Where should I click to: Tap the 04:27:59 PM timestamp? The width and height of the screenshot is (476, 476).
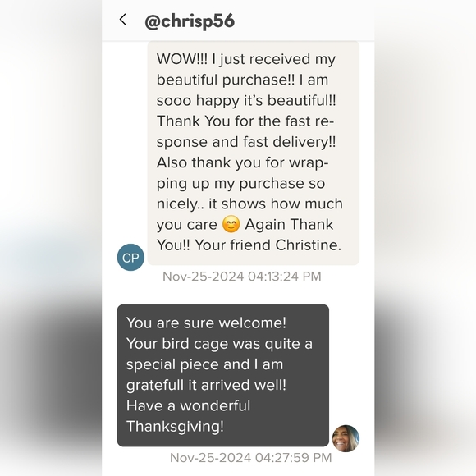(251, 458)
